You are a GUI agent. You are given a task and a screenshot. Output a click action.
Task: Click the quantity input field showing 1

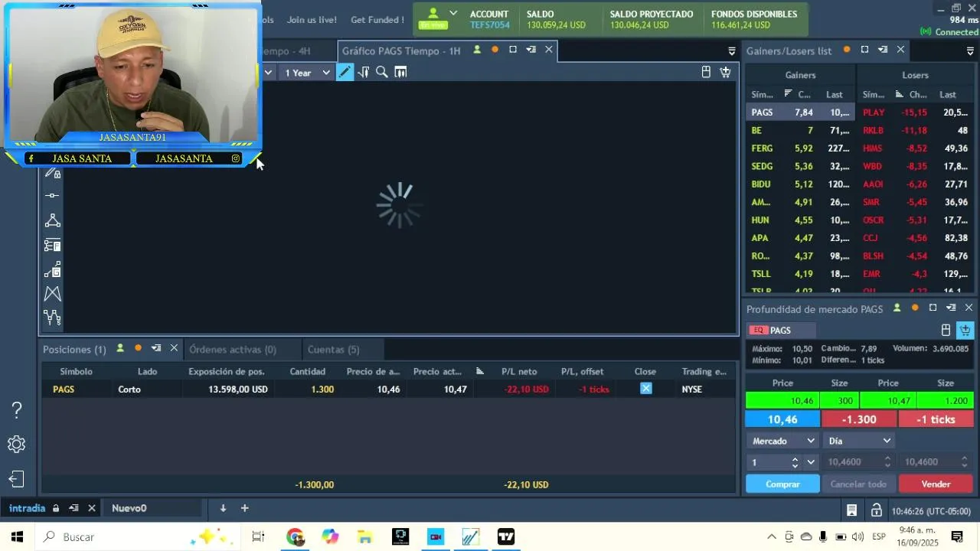coord(767,462)
